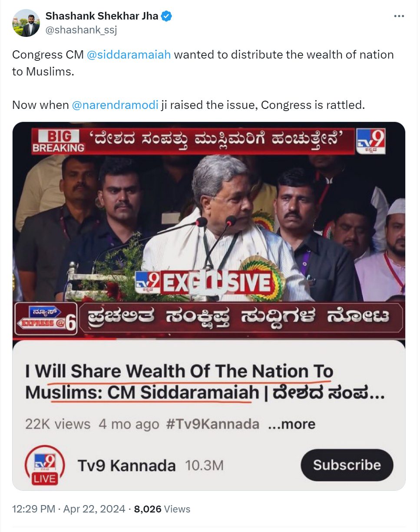Open the three-dot more options menu
The image size is (420, 532).
click(x=399, y=16)
